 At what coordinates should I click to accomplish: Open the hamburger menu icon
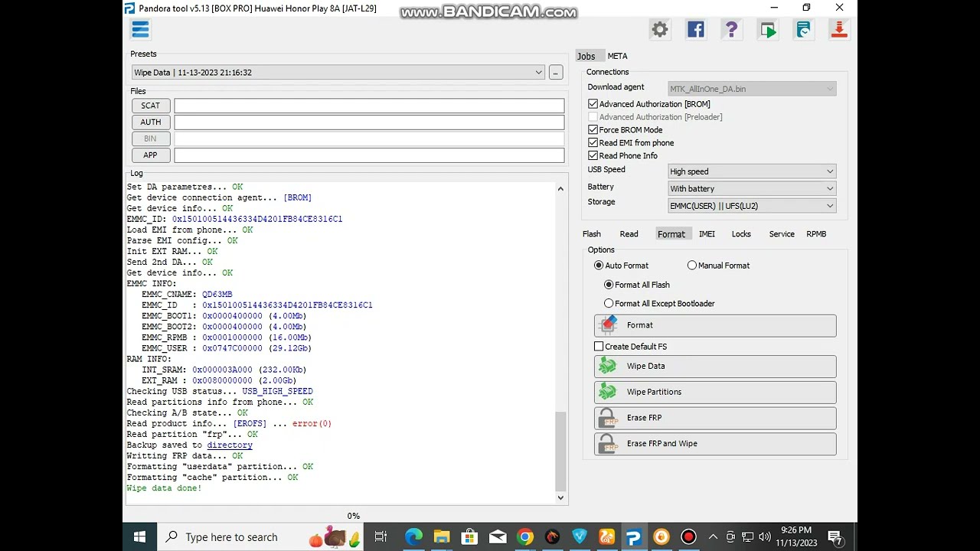(x=140, y=30)
